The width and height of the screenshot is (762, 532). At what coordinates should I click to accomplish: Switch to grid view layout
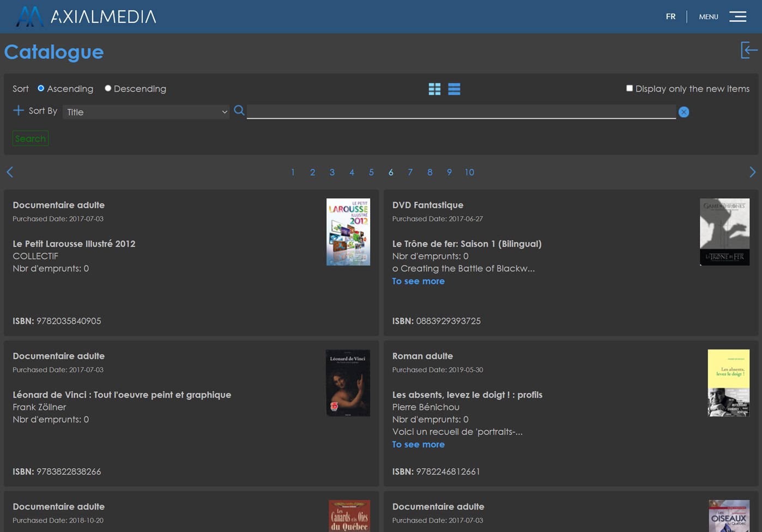pos(434,89)
